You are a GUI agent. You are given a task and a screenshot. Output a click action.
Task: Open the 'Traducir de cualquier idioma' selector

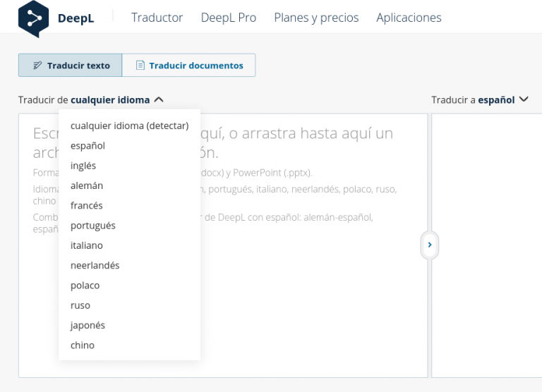point(91,100)
